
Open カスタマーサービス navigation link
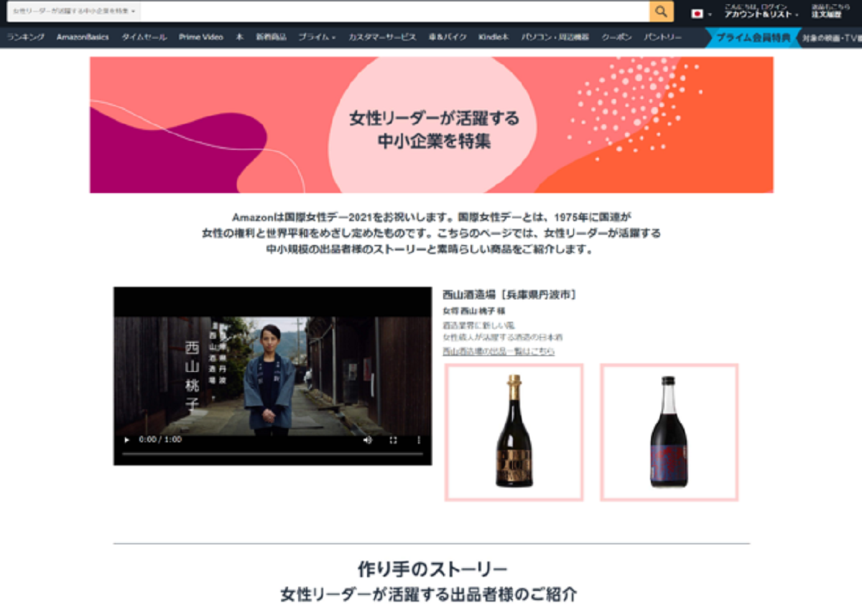382,37
